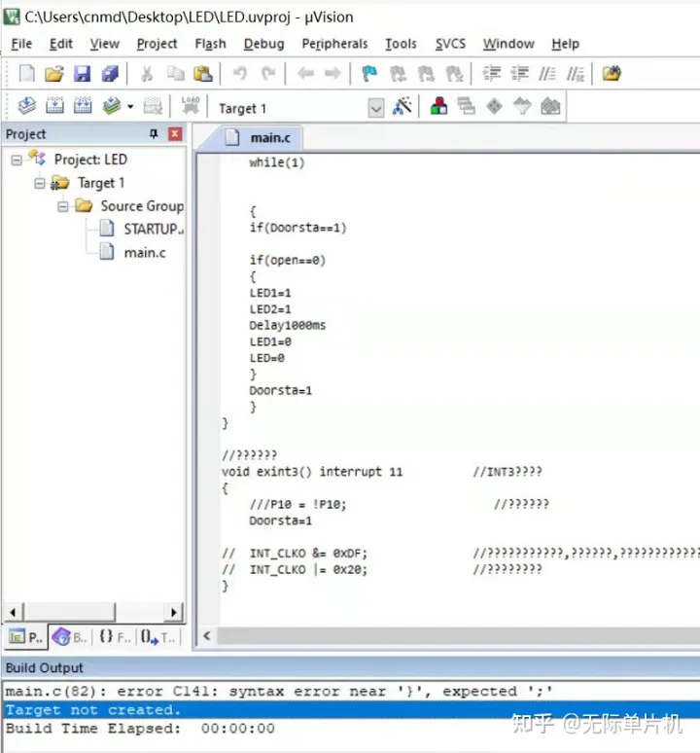Click the Open file icon
Screen dimensions: 700x753
coord(54,74)
